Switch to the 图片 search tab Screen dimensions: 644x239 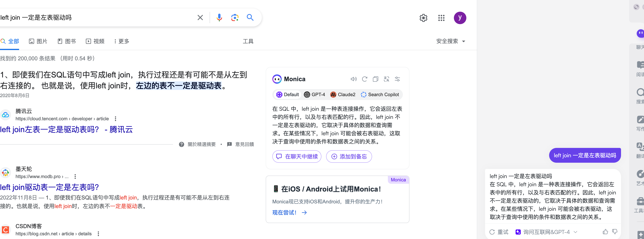pos(38,41)
